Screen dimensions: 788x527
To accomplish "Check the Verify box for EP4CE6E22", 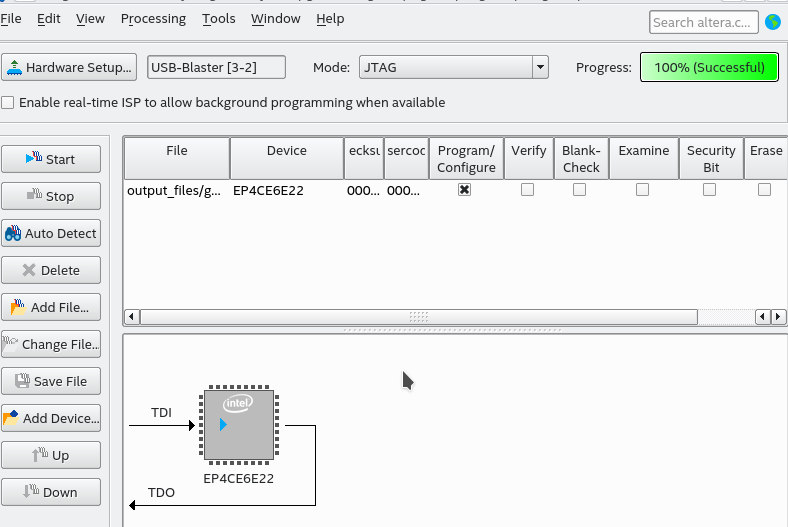I will (x=527, y=190).
